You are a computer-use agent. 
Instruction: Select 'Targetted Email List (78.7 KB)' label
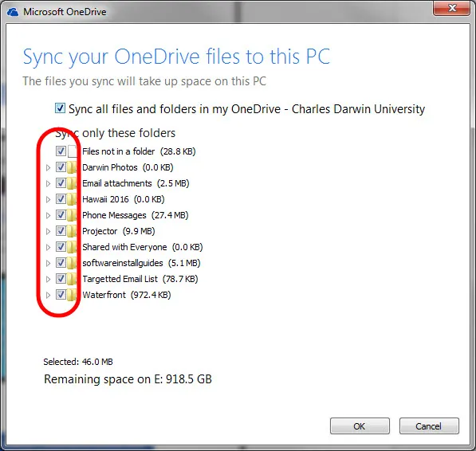(x=140, y=279)
